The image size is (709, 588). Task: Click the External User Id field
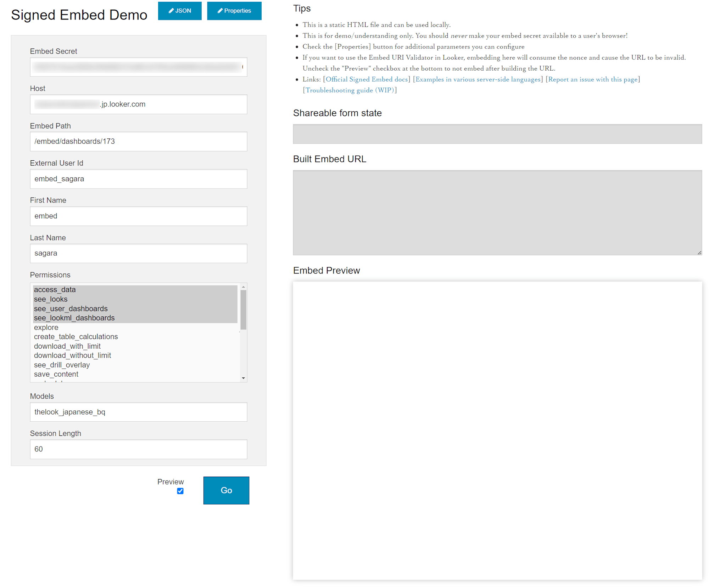click(138, 179)
